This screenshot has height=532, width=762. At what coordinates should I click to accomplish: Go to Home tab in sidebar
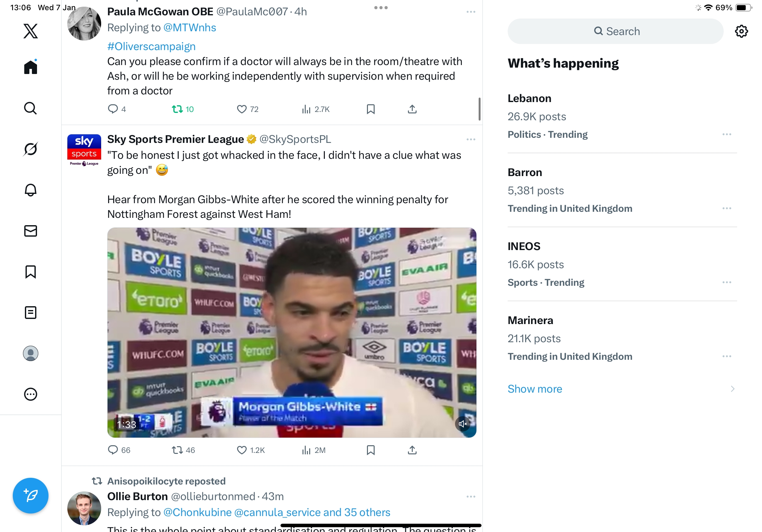tap(31, 67)
